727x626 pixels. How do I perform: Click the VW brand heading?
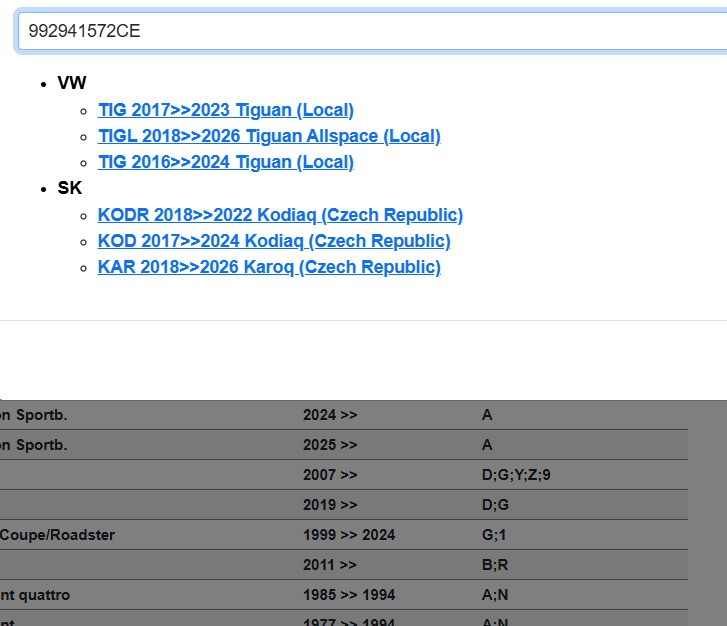click(x=72, y=83)
